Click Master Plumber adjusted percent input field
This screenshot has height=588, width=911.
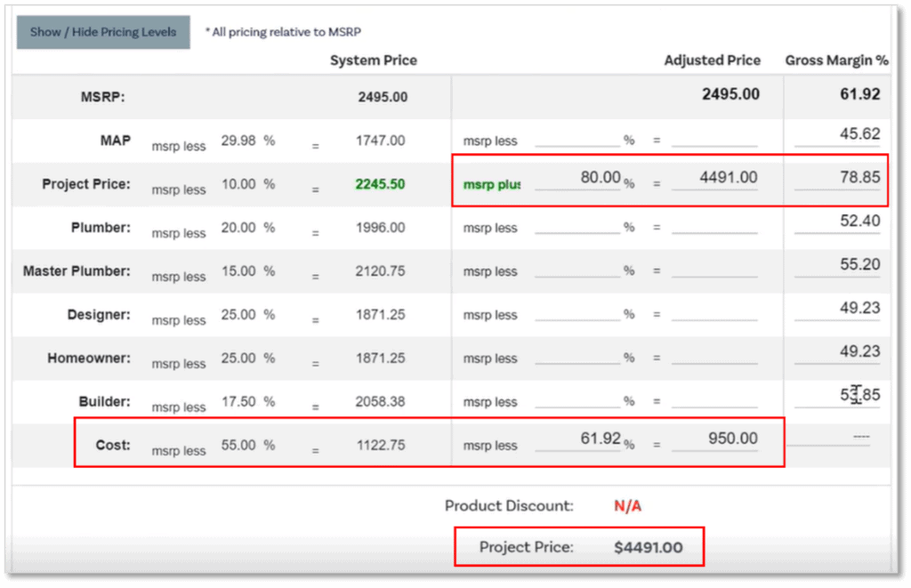point(577,270)
